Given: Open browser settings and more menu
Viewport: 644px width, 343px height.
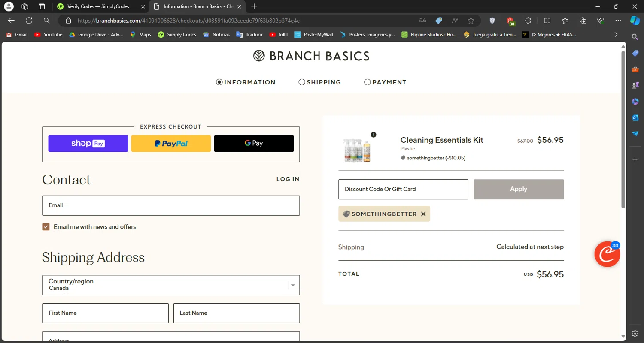Looking at the screenshot, I should [618, 21].
